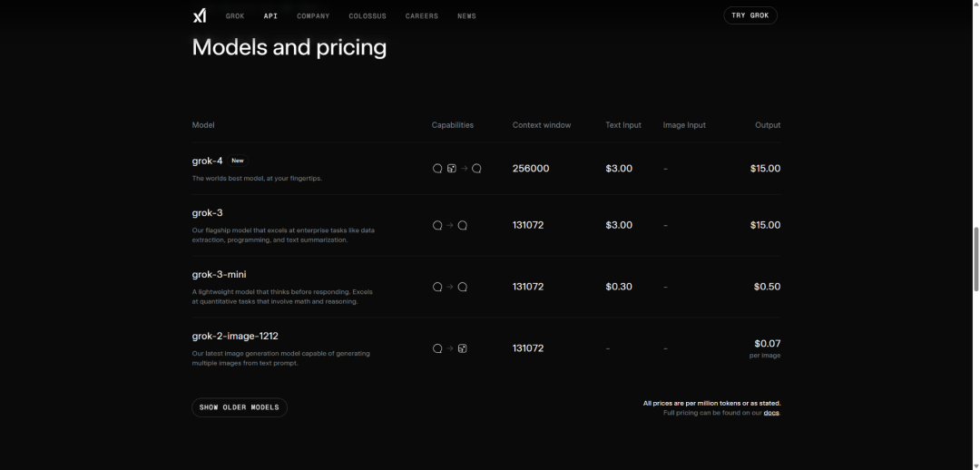Click grok-4 text input capability icon
The image size is (980, 470).
coord(437,168)
